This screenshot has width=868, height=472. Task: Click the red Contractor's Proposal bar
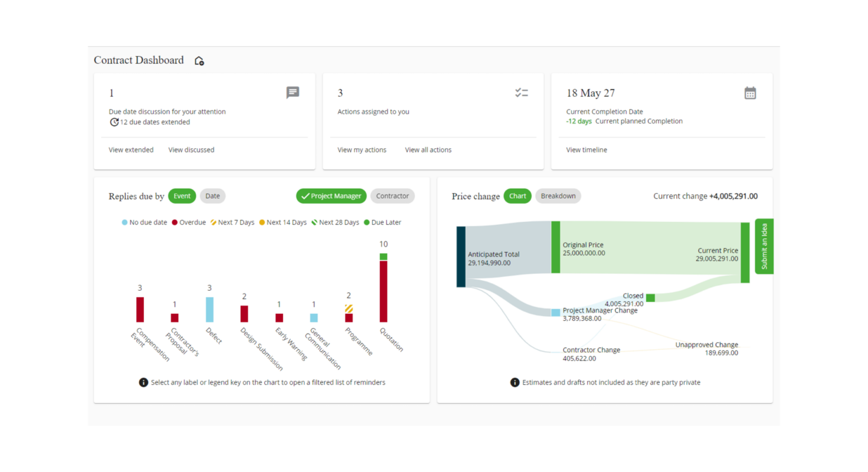click(175, 318)
